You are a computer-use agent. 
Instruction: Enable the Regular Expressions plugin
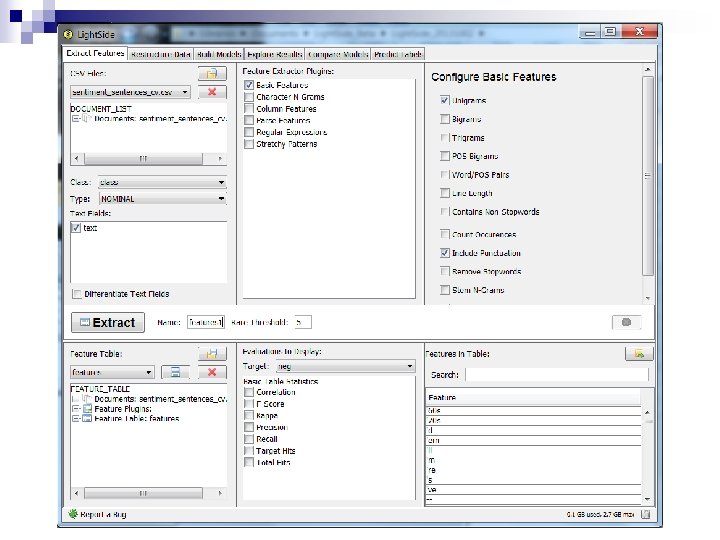(x=249, y=132)
